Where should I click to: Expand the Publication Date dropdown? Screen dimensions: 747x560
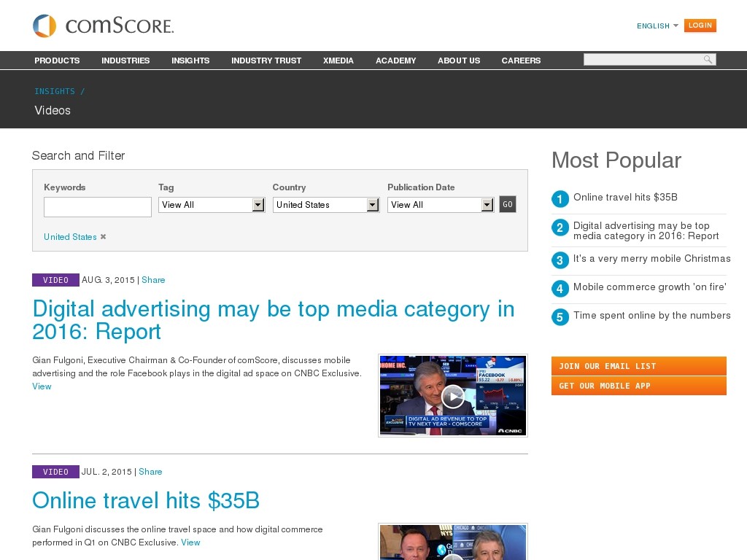(x=441, y=205)
